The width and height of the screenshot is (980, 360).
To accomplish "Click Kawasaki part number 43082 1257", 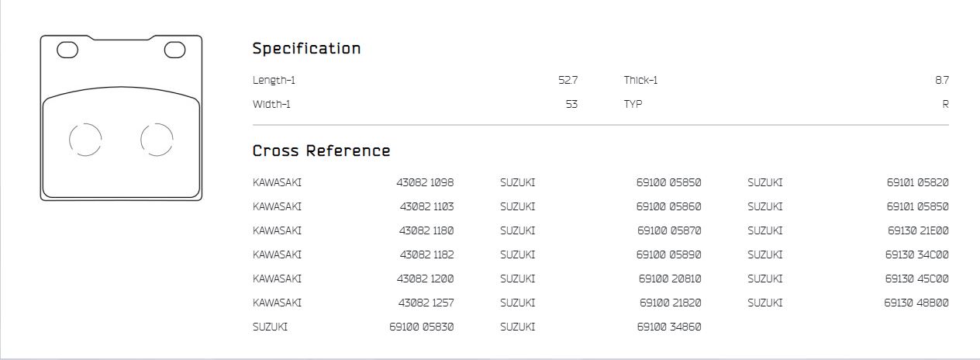I will (x=426, y=303).
